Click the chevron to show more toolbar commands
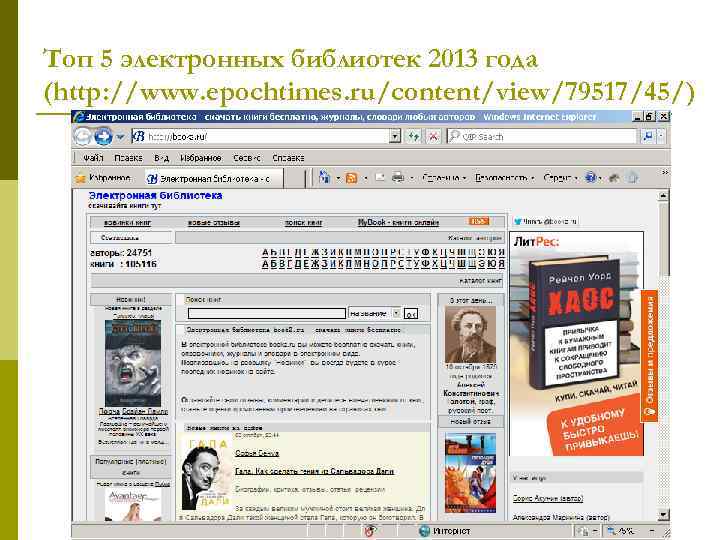The image size is (720, 540). 664,172
